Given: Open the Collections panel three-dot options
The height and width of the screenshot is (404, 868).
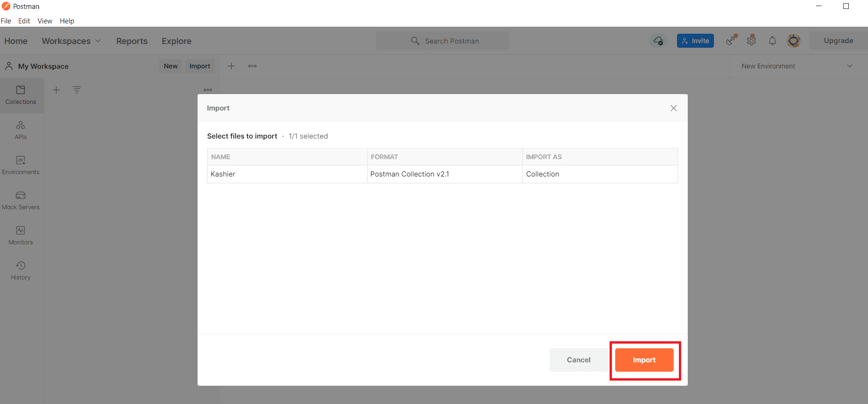Looking at the screenshot, I should pyautogui.click(x=208, y=90).
